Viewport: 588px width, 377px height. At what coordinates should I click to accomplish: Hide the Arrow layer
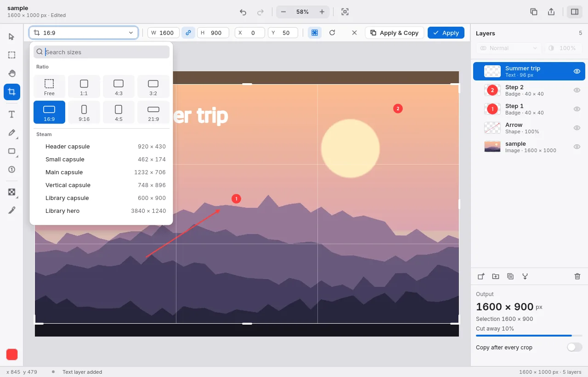coord(577,128)
